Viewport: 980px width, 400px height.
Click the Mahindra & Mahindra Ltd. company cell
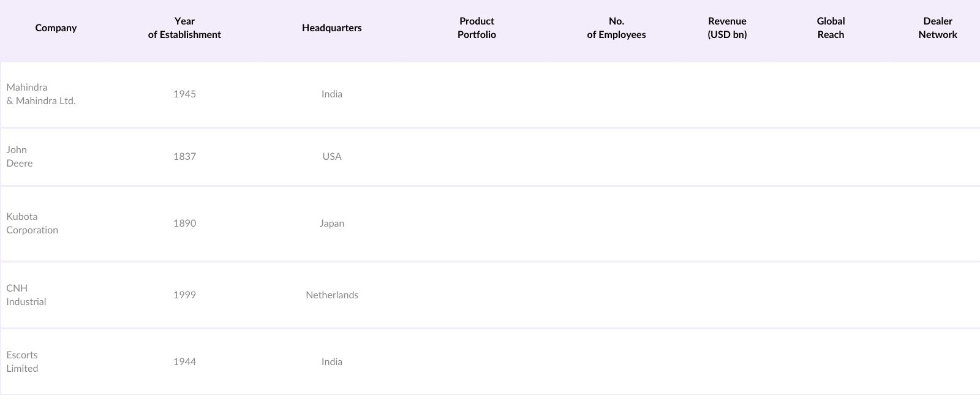pos(41,94)
